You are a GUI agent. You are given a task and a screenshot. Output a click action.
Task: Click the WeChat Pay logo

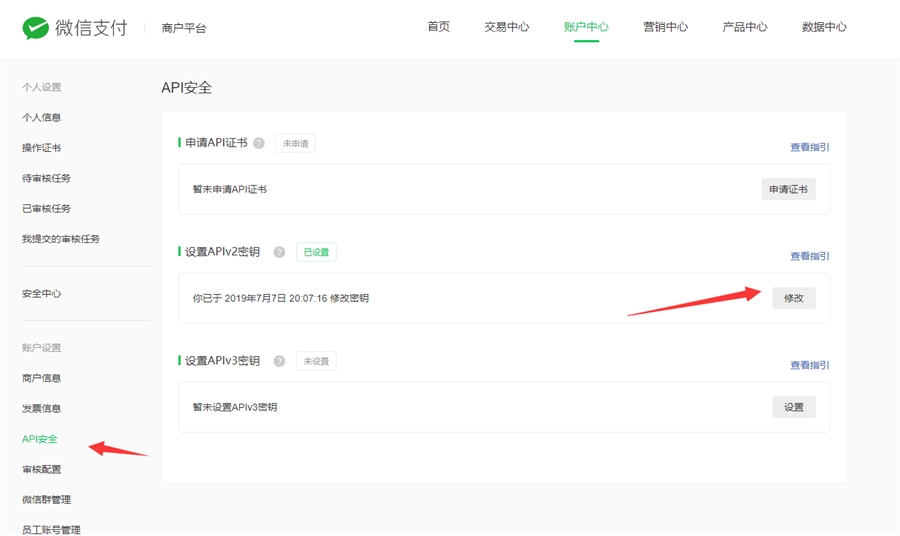coord(75,27)
